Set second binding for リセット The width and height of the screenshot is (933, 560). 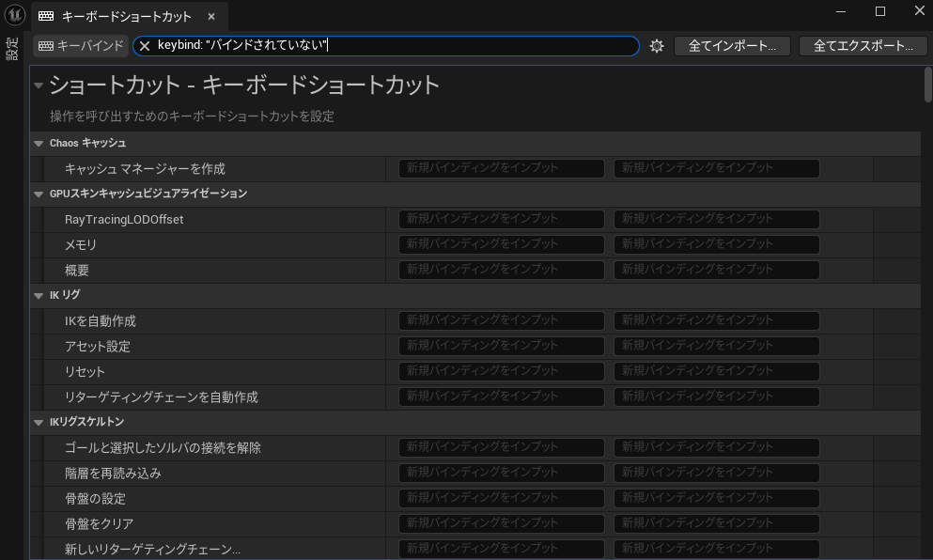pyautogui.click(x=716, y=371)
